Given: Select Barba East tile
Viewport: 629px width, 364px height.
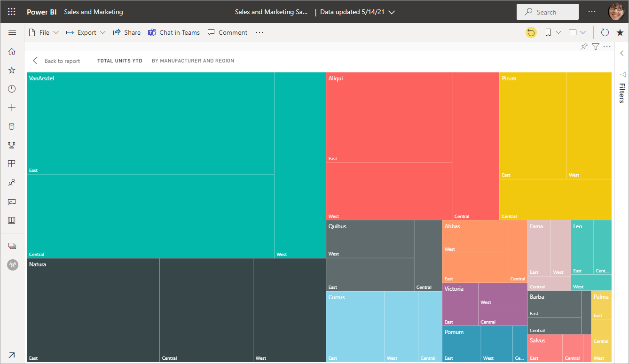Looking at the screenshot, I should [x=554, y=304].
